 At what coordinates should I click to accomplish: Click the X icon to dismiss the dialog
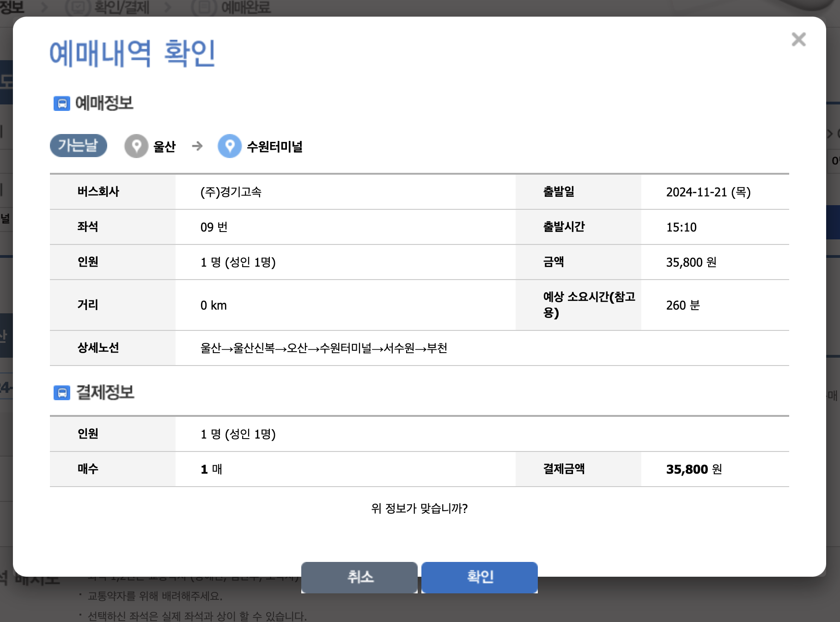(x=798, y=40)
